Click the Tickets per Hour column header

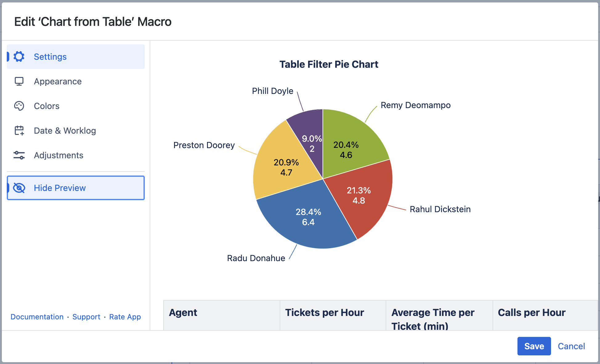click(x=325, y=313)
